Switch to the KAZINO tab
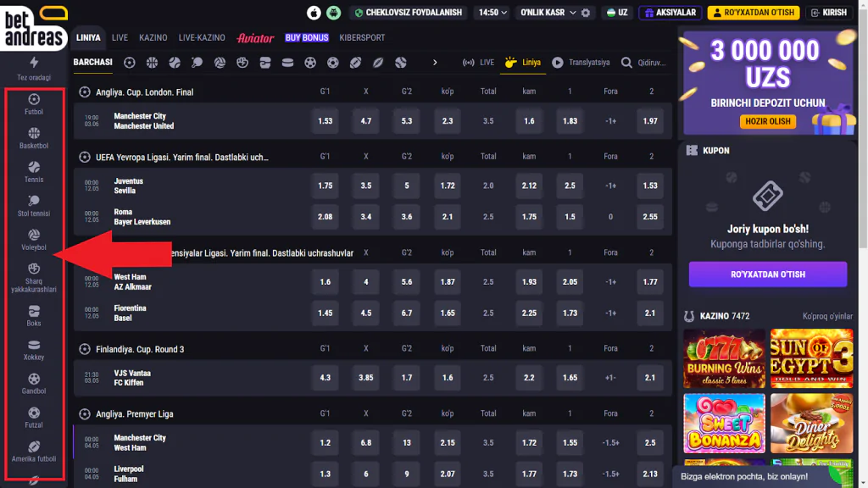868x488 pixels. point(153,38)
